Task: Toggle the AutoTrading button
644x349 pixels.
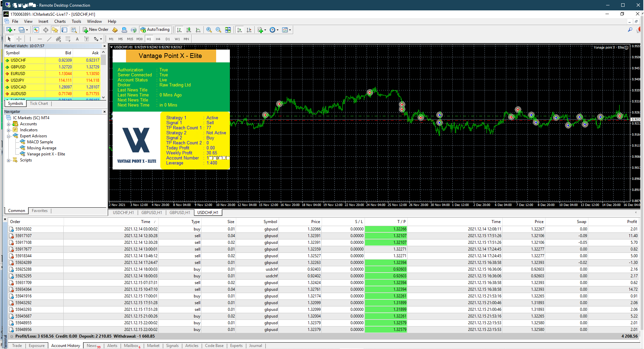Action: (155, 30)
